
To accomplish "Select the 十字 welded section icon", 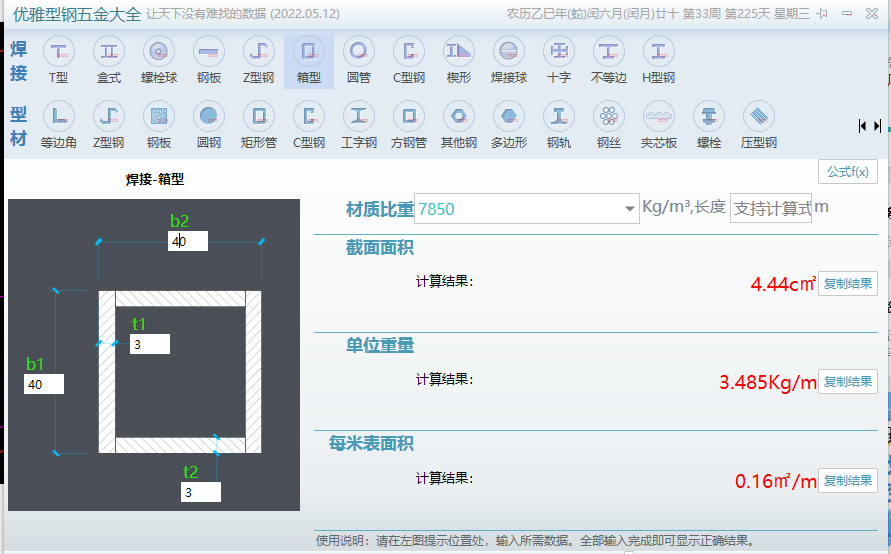I will [559, 60].
